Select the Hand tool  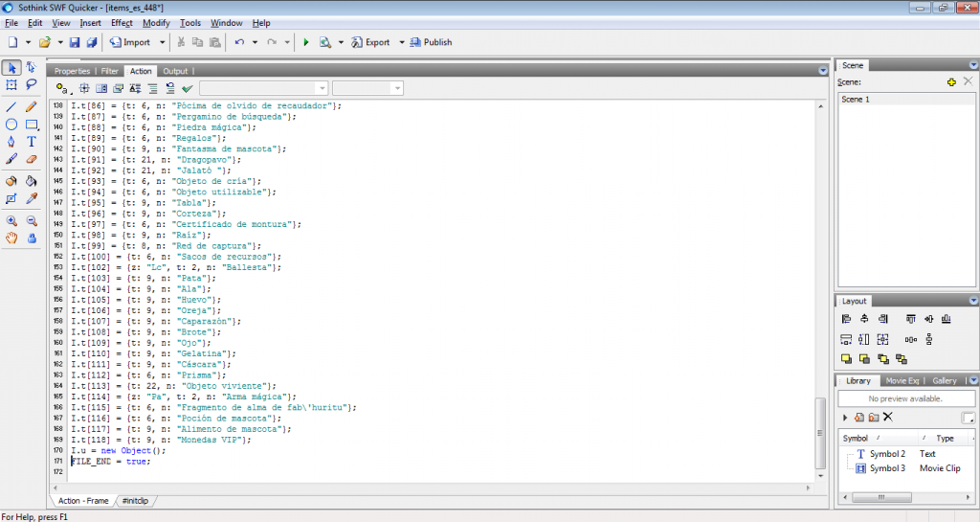(x=11, y=238)
